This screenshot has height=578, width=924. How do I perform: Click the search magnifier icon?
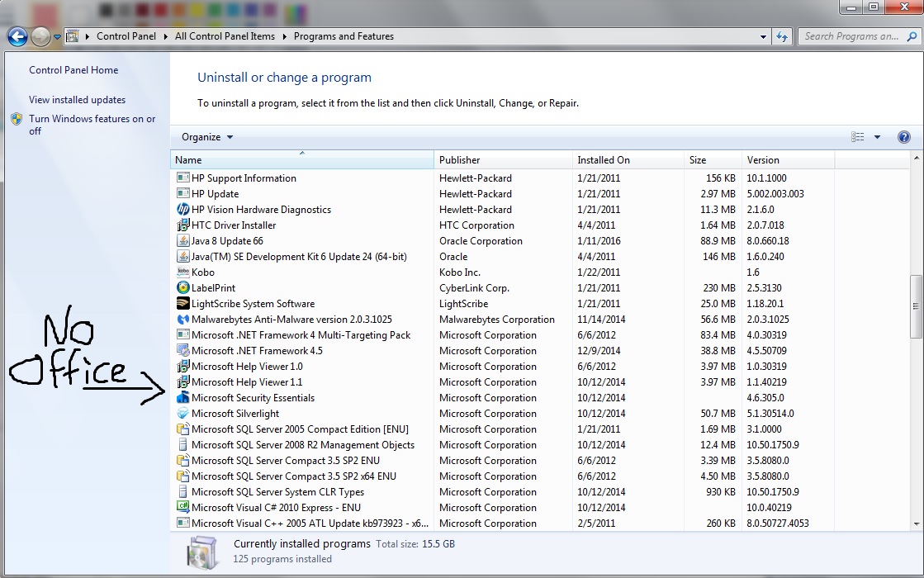click(912, 36)
